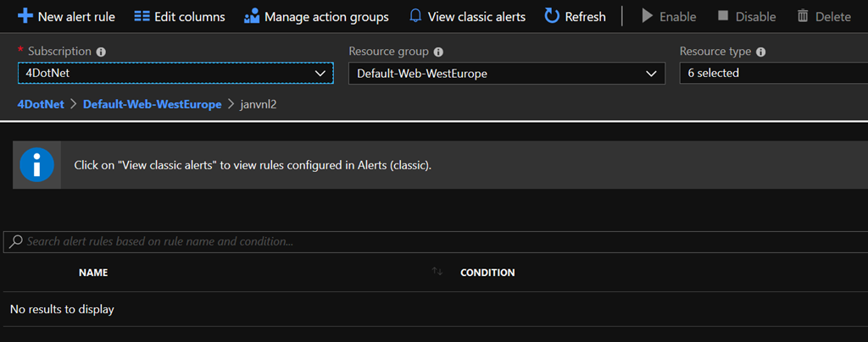868x342 pixels.
Task: Click the bell icon for classic alerts
Action: tap(415, 16)
